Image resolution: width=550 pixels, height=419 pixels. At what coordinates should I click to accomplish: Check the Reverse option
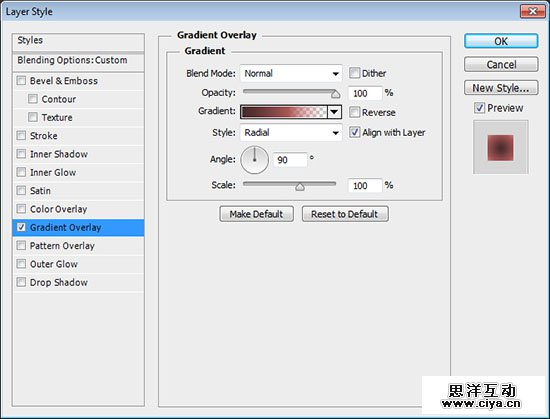point(354,112)
